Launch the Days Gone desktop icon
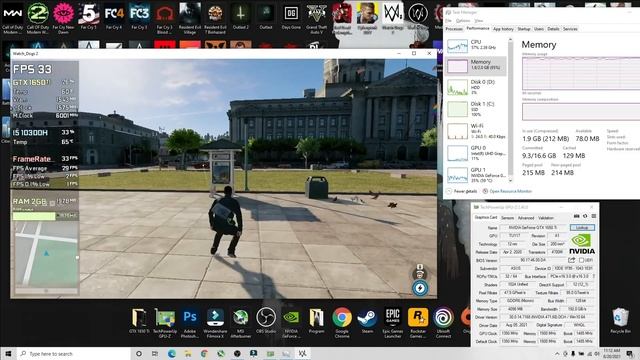 coord(291,17)
